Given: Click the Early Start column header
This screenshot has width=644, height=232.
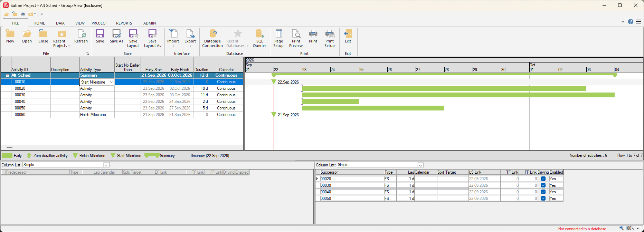Looking at the screenshot, I should tap(154, 65).
